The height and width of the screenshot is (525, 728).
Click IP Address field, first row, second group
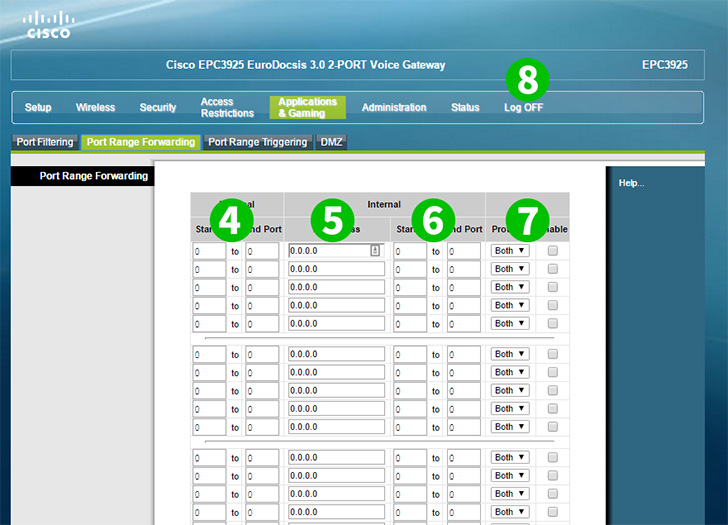point(336,354)
